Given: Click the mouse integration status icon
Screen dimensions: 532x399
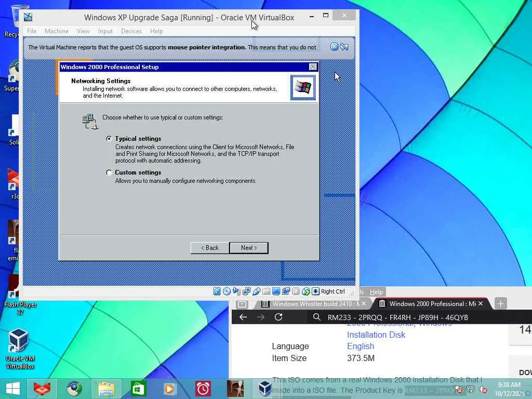Looking at the screenshot, I should click(x=305, y=291).
